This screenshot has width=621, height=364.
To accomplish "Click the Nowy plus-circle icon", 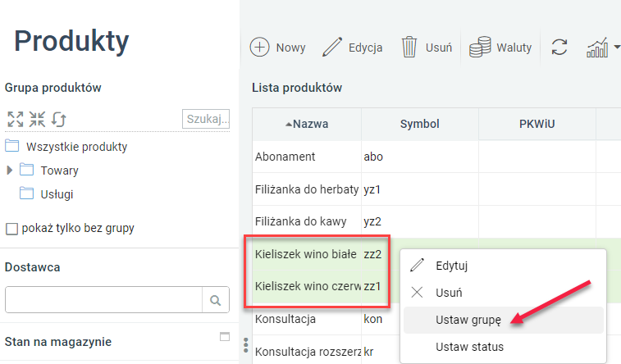I will 259,47.
